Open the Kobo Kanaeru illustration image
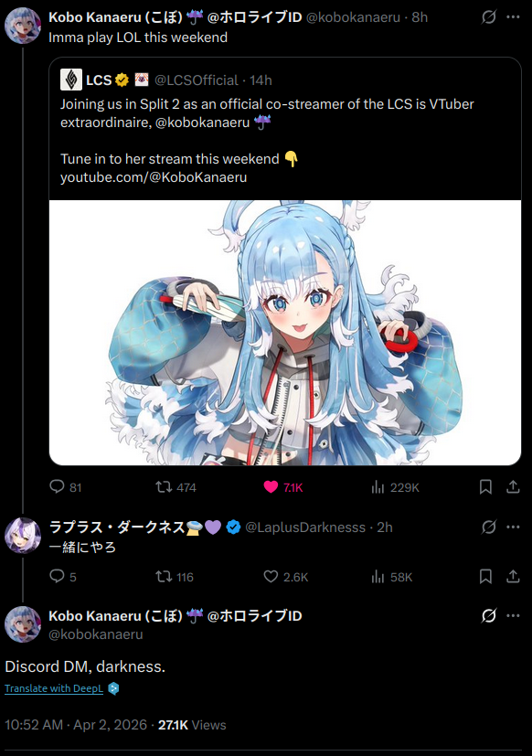 (x=285, y=333)
